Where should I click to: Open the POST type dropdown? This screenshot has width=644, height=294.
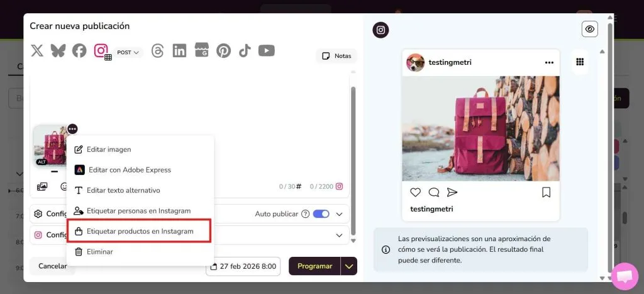[x=128, y=53]
